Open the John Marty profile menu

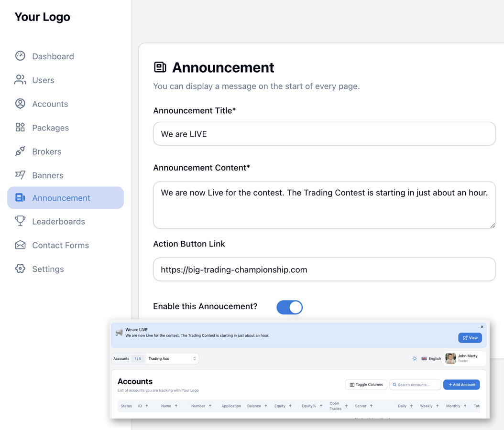pyautogui.click(x=464, y=358)
